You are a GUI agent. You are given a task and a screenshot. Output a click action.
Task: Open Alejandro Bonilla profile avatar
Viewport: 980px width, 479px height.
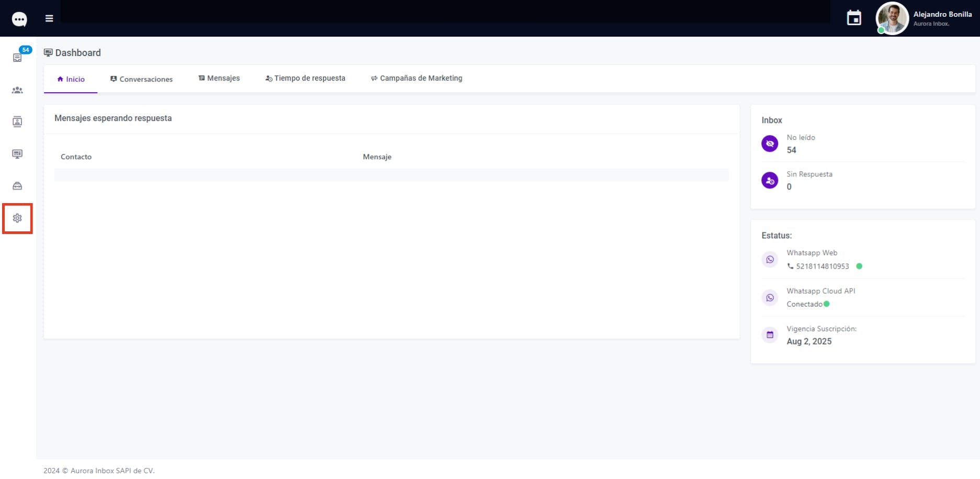tap(892, 18)
